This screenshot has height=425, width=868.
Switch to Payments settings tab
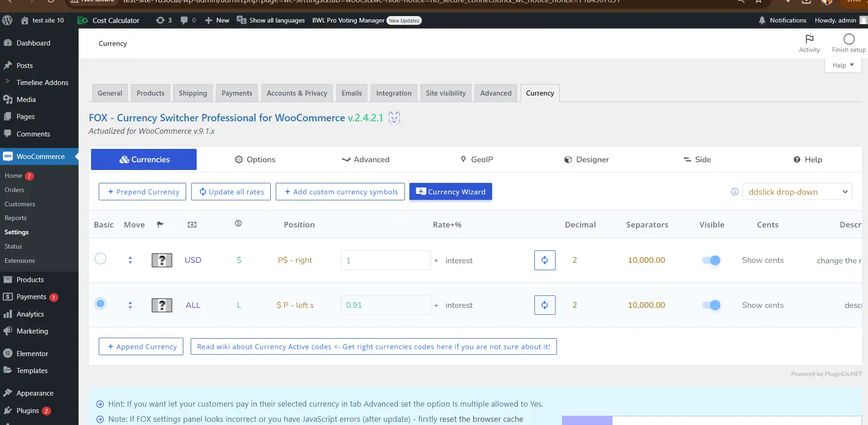pos(237,93)
